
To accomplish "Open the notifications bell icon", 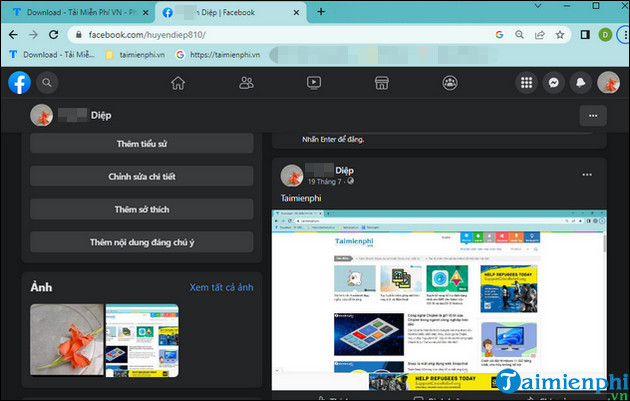I will 580,83.
